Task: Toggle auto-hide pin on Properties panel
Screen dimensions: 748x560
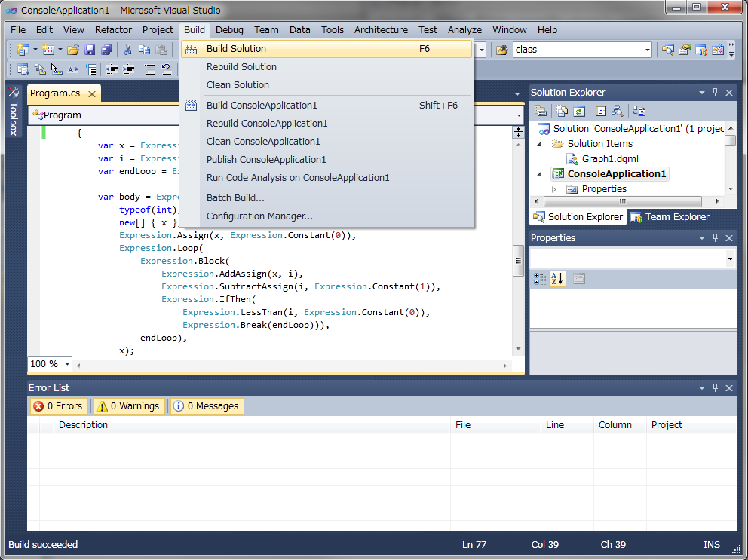Action: (x=715, y=237)
